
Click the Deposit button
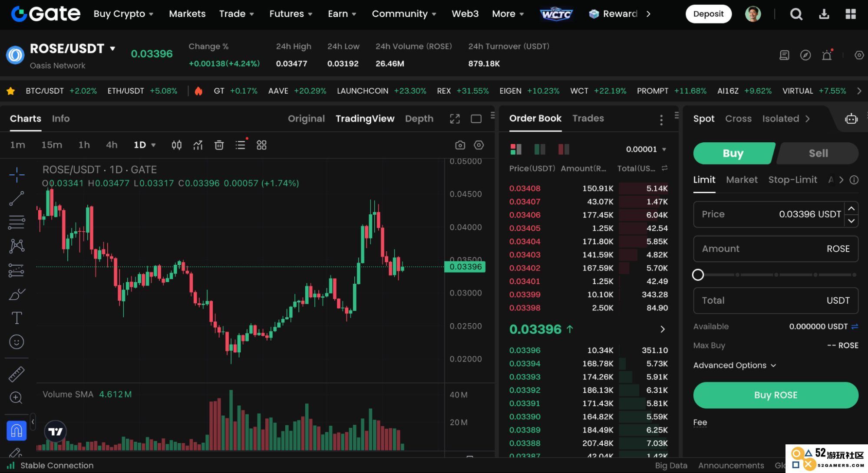(708, 14)
